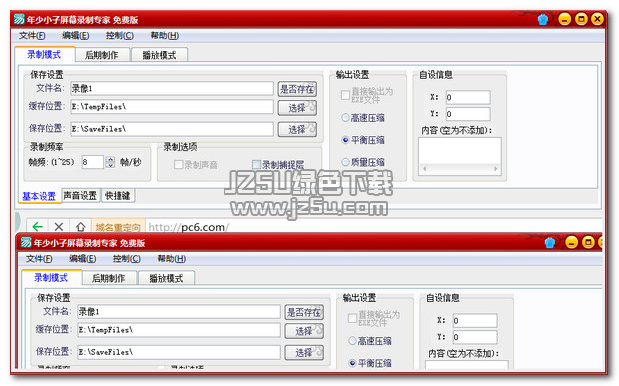Open 文件(F) menu in top window
The height and width of the screenshot is (386, 619).
tap(32, 36)
